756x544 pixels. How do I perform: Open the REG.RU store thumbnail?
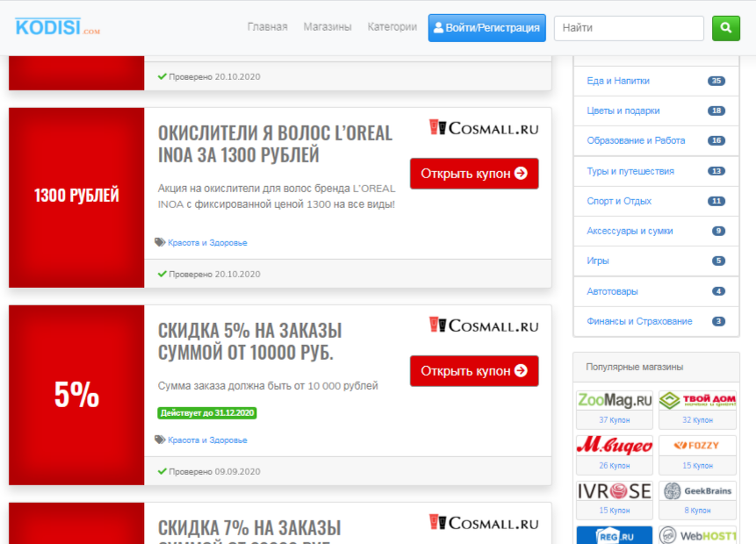tap(615, 535)
